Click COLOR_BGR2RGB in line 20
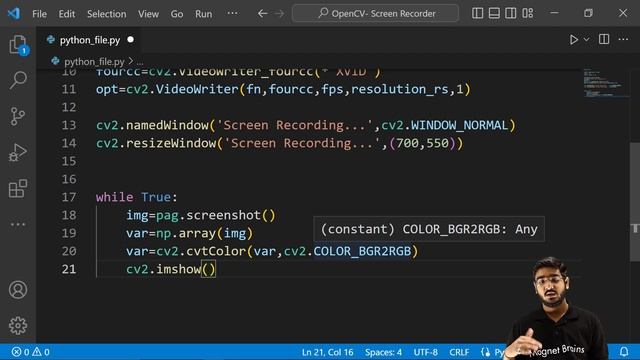 pos(362,251)
